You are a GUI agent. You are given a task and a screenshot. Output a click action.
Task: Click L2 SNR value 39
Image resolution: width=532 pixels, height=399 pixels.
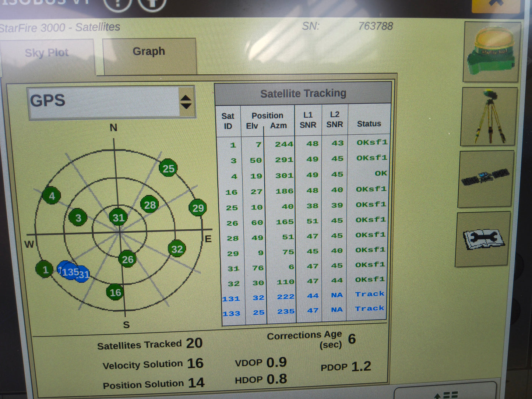(x=337, y=205)
